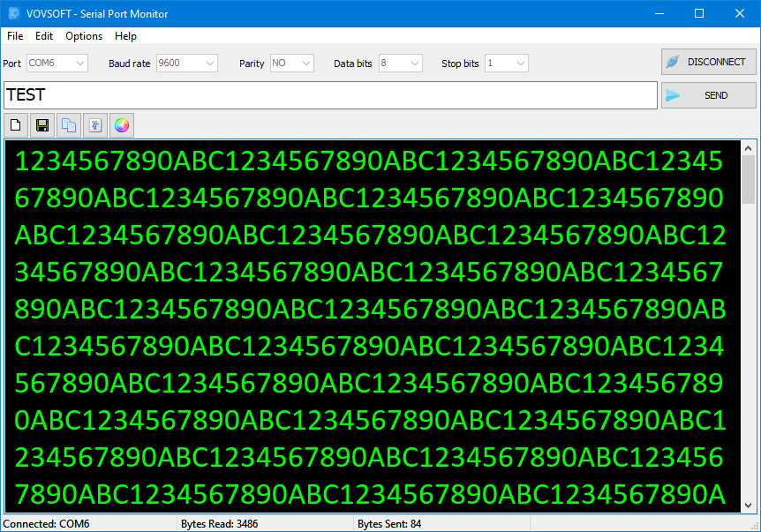Open the File menu

[x=14, y=36]
